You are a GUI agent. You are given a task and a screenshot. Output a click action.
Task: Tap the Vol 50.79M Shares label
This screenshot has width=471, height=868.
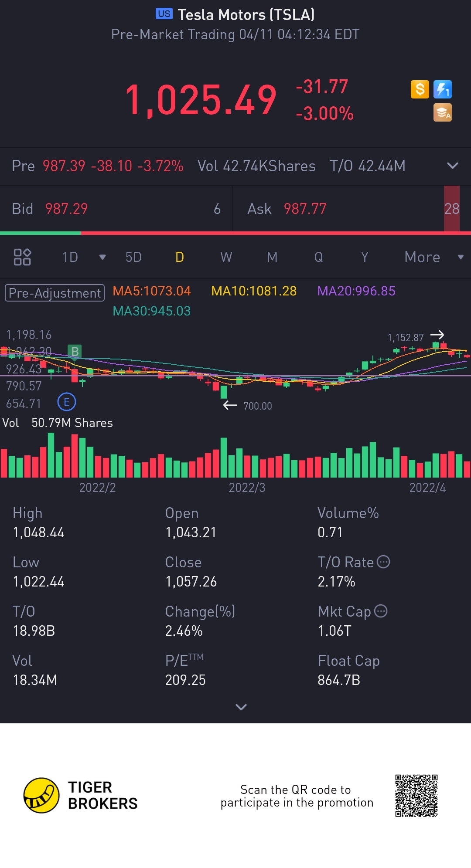(x=58, y=423)
